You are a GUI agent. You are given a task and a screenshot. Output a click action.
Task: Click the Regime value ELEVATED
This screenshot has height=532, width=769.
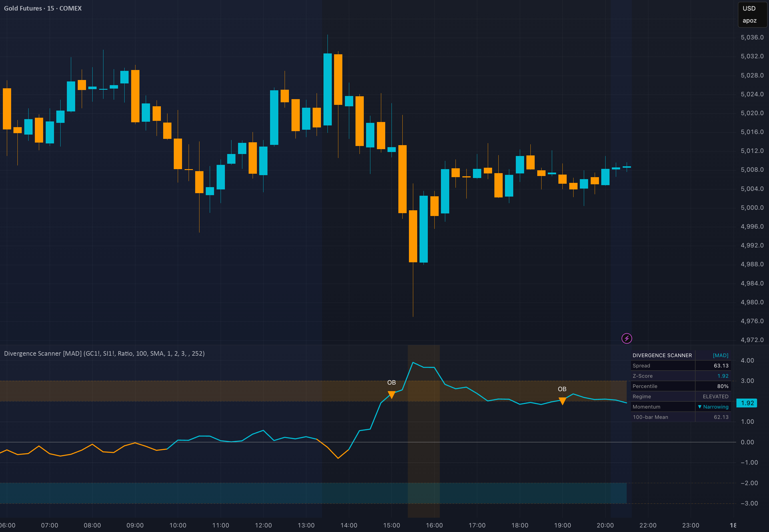(715, 397)
